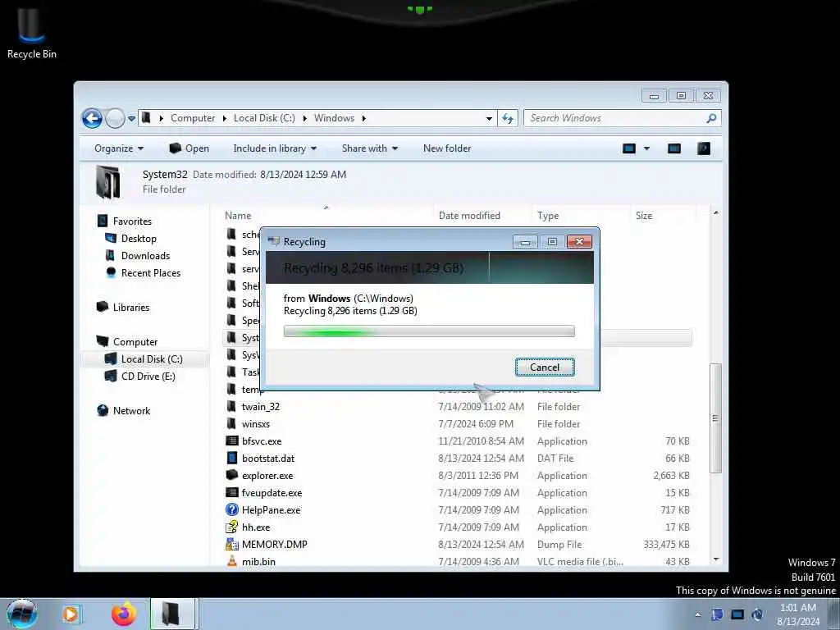Expand the Include in library menu
The width and height of the screenshot is (840, 630).
coord(275,148)
